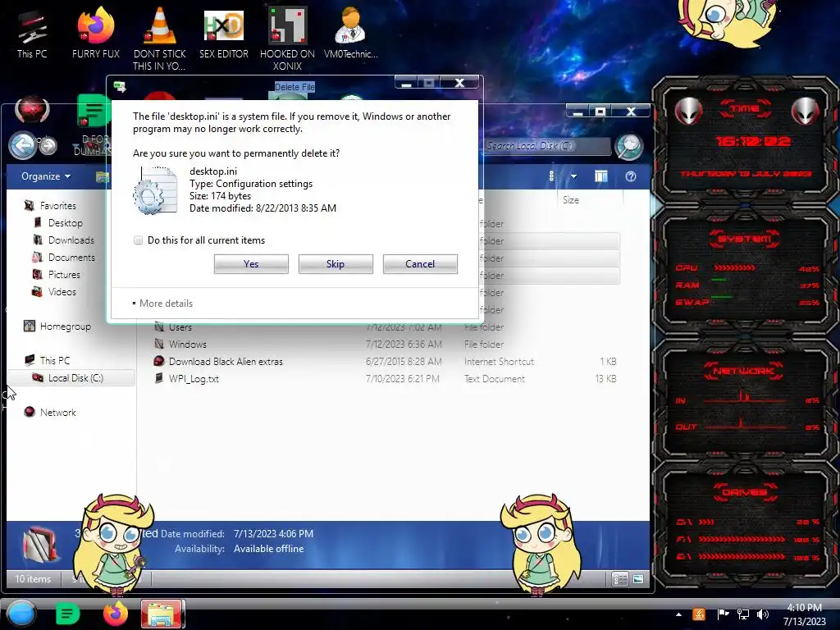Viewport: 840px width, 630px height.
Task: Click the left alien head gadget icon
Action: point(688,112)
